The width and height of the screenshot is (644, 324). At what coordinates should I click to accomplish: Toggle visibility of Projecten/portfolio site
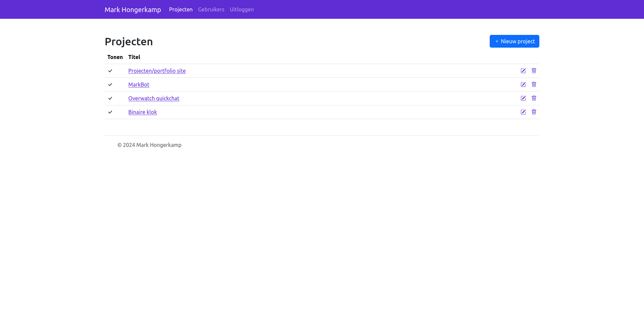110,71
